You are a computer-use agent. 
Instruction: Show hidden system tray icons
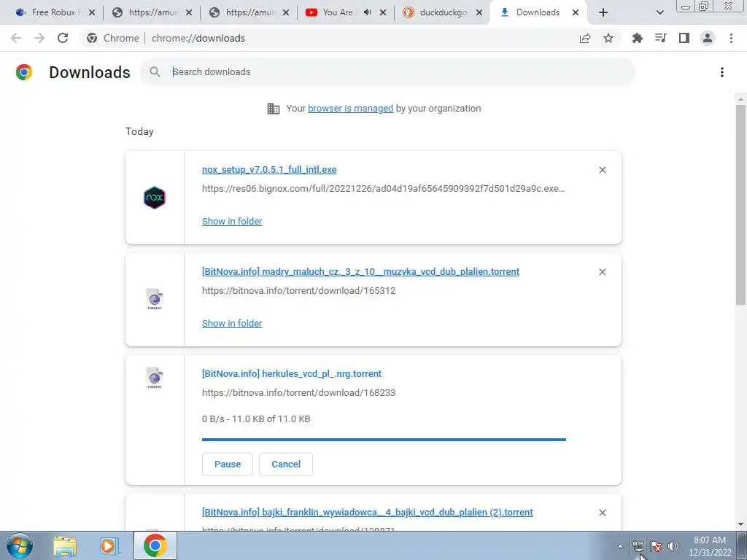click(x=620, y=546)
